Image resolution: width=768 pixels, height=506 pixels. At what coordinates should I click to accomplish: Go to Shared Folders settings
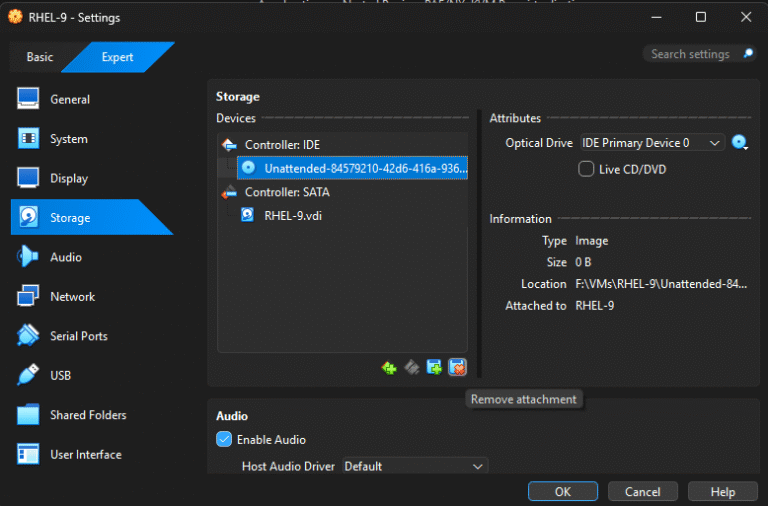click(88, 415)
